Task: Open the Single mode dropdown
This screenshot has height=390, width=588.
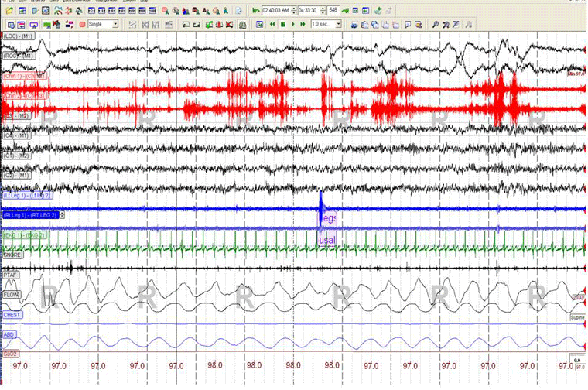Action: coord(115,25)
